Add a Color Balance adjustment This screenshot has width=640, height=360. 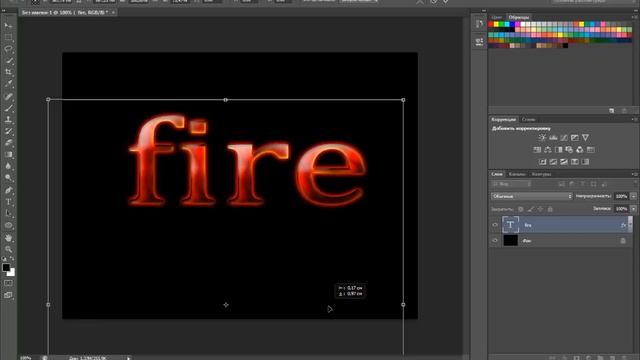[x=548, y=150]
